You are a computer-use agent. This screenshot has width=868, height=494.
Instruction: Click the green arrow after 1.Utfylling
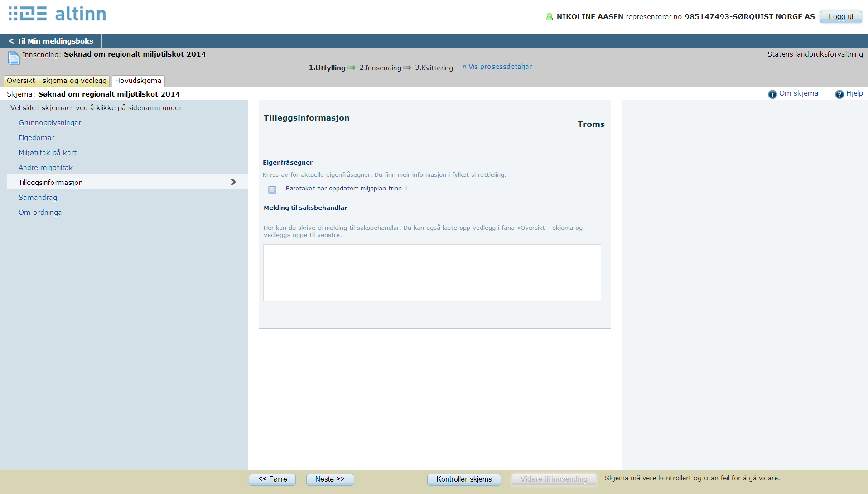pos(352,68)
